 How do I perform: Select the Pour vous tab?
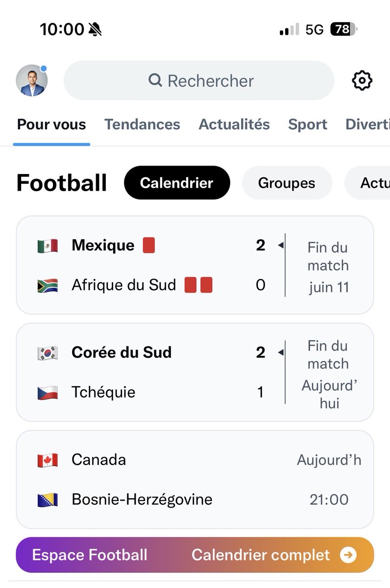(51, 124)
